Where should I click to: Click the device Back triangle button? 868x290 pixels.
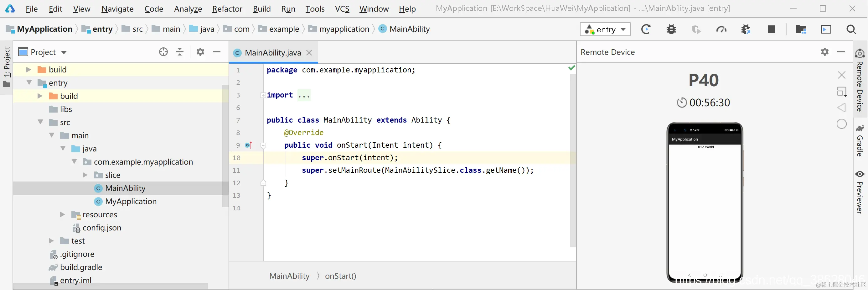pos(841,108)
